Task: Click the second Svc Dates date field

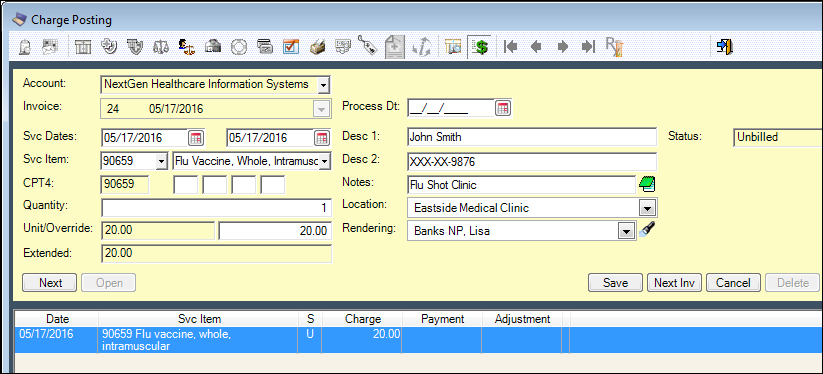Action: click(270, 138)
